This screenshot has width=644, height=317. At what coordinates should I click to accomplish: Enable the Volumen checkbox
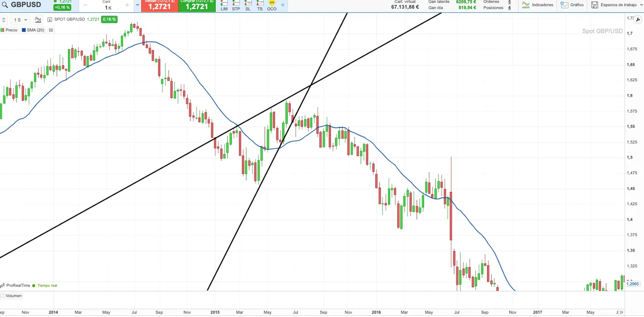(2, 296)
